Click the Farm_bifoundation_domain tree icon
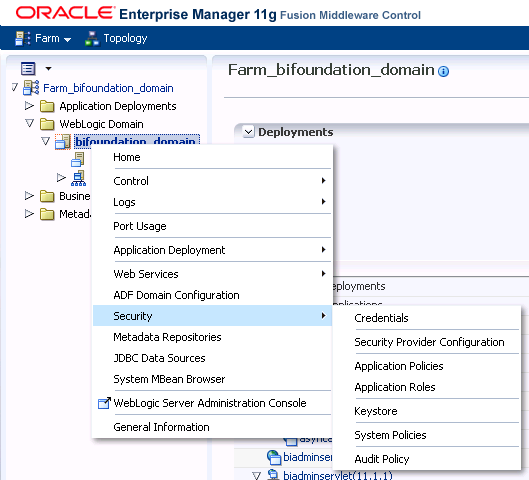The image size is (529, 480). (x=31, y=88)
